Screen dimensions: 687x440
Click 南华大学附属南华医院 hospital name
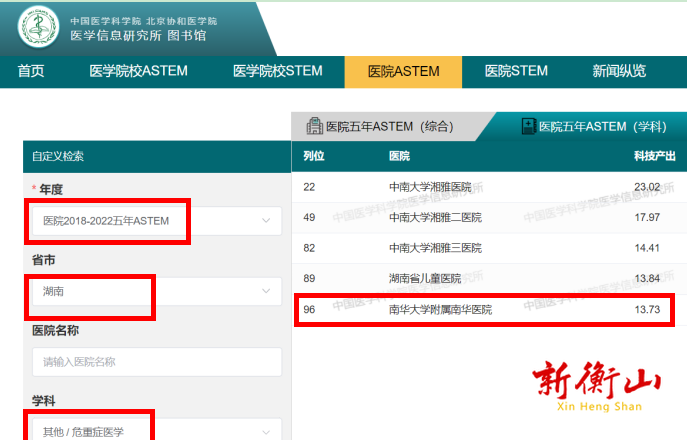click(440, 309)
